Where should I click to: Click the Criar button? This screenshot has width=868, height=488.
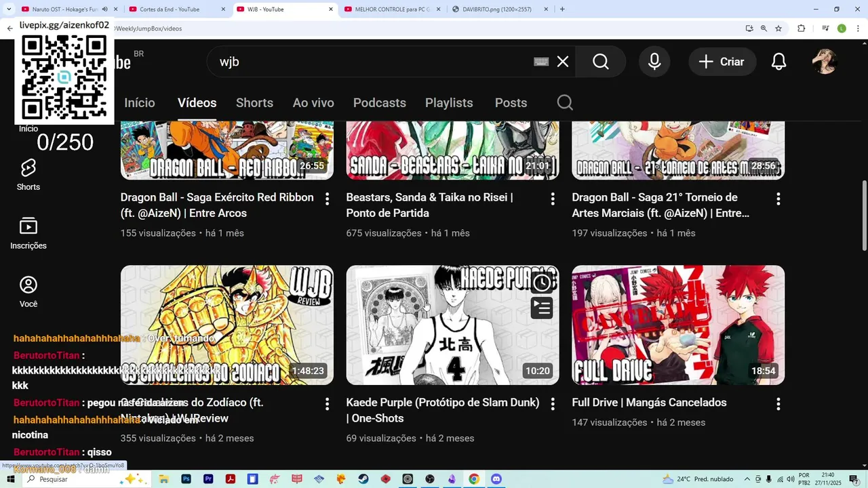722,62
